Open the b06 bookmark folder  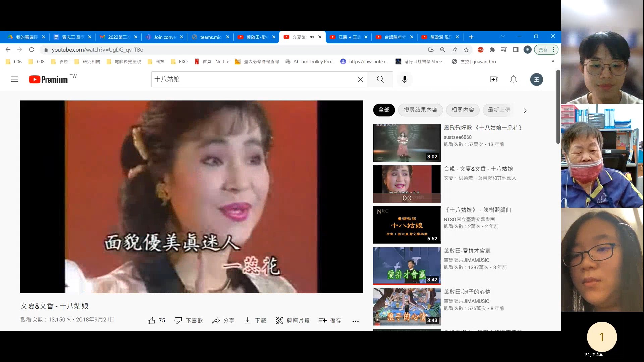pos(14,62)
